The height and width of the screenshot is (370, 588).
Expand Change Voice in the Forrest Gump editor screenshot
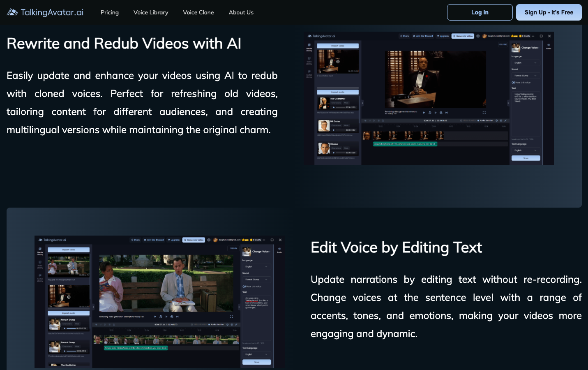point(261,252)
